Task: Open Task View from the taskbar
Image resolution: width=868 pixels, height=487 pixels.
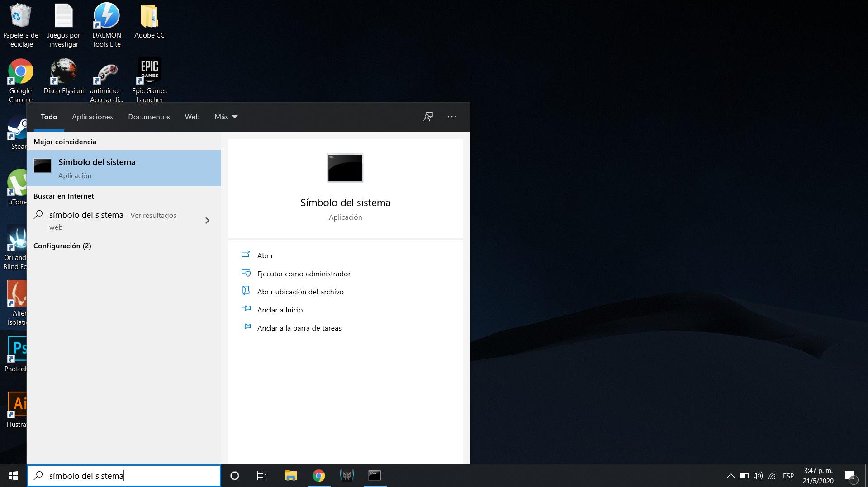Action: [x=262, y=476]
